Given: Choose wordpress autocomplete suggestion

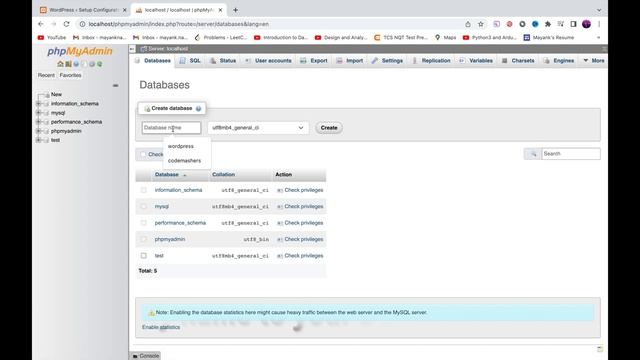Looking at the screenshot, I should (187, 146).
